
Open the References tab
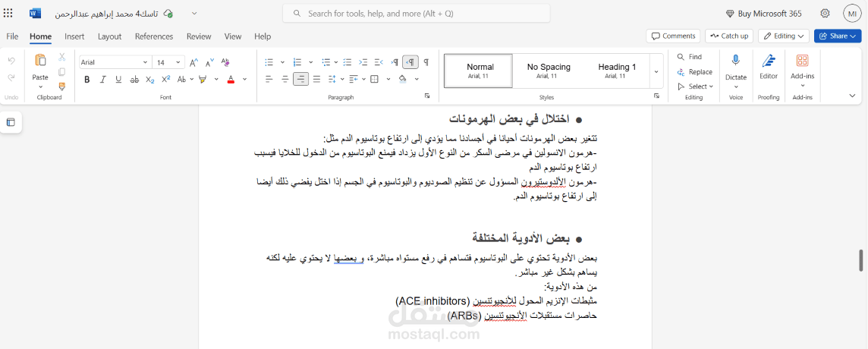click(154, 36)
